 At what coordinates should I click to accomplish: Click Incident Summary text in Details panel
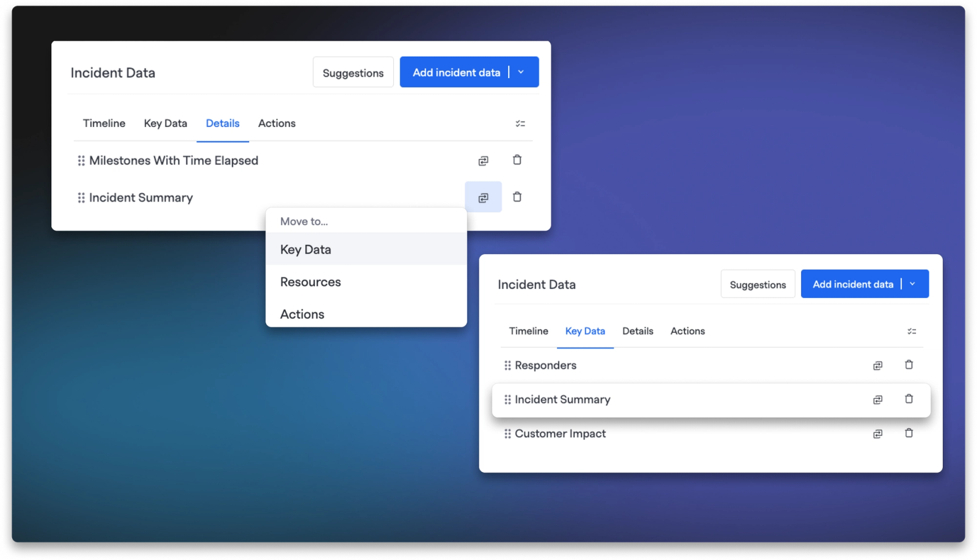tap(141, 198)
